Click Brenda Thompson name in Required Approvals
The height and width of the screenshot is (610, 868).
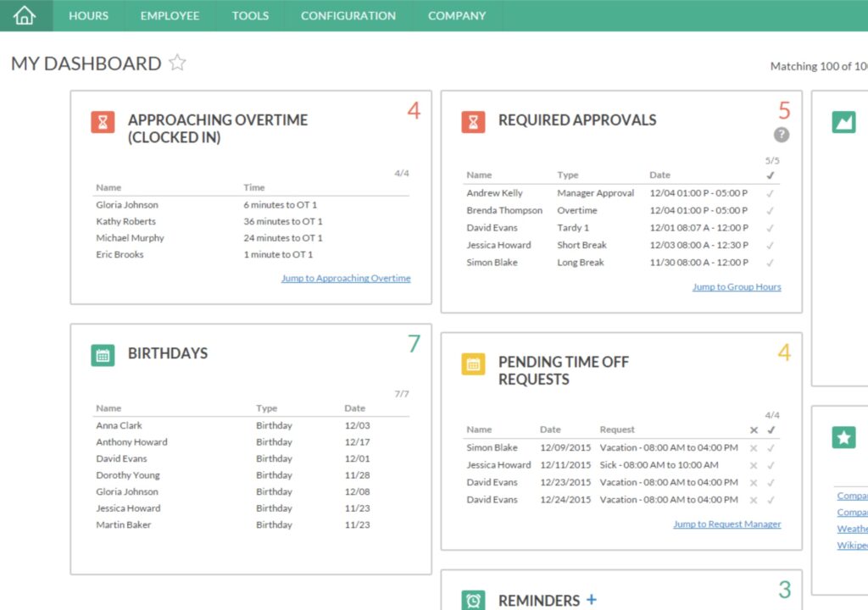click(504, 210)
